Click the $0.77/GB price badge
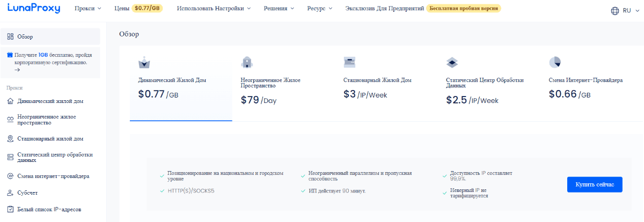The height and width of the screenshot is (222, 644). coord(147,9)
